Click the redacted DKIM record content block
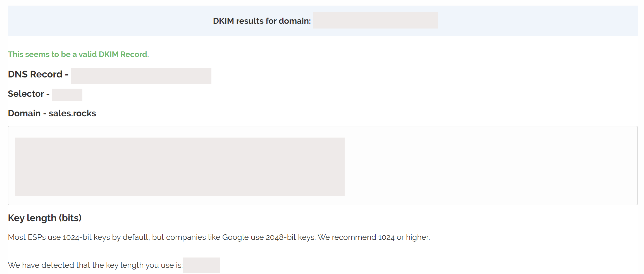Image resolution: width=644 pixels, height=274 pixels. [x=180, y=166]
